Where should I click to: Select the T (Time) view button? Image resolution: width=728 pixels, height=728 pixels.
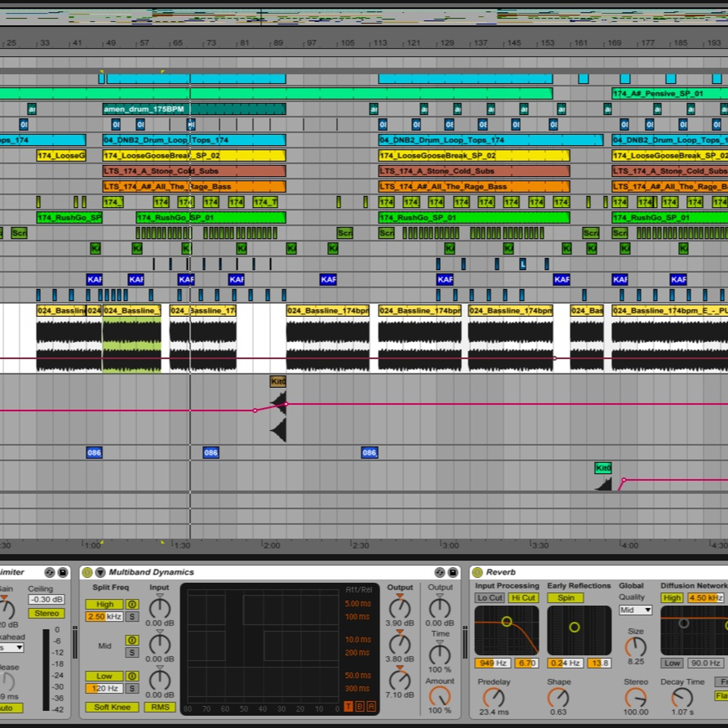tap(348, 706)
